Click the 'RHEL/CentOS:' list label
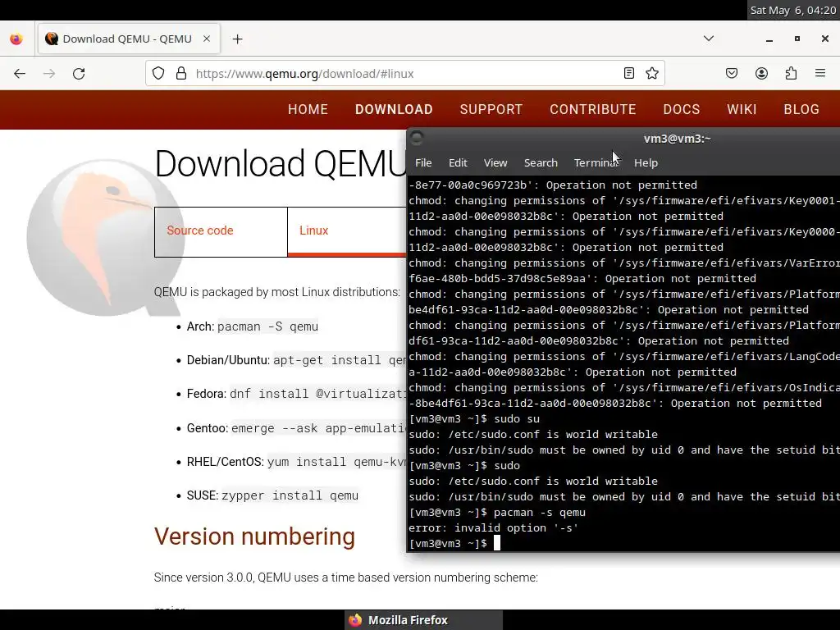This screenshot has height=630, width=840. (225, 462)
